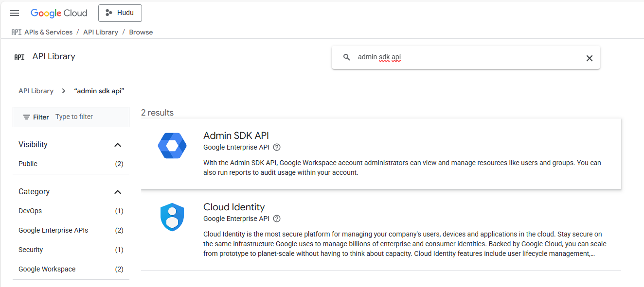Screen dimensions: 644x287
Task: Click the Admin SDK API hexagon icon
Action: pyautogui.click(x=172, y=145)
